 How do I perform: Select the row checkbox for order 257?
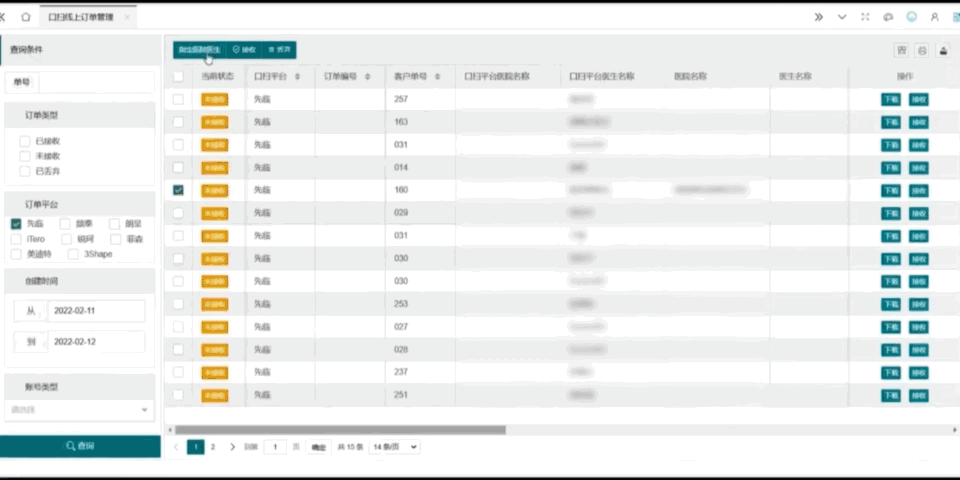click(178, 99)
